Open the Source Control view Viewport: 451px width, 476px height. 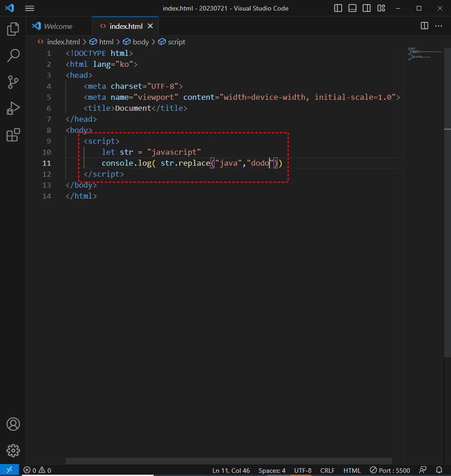click(13, 82)
